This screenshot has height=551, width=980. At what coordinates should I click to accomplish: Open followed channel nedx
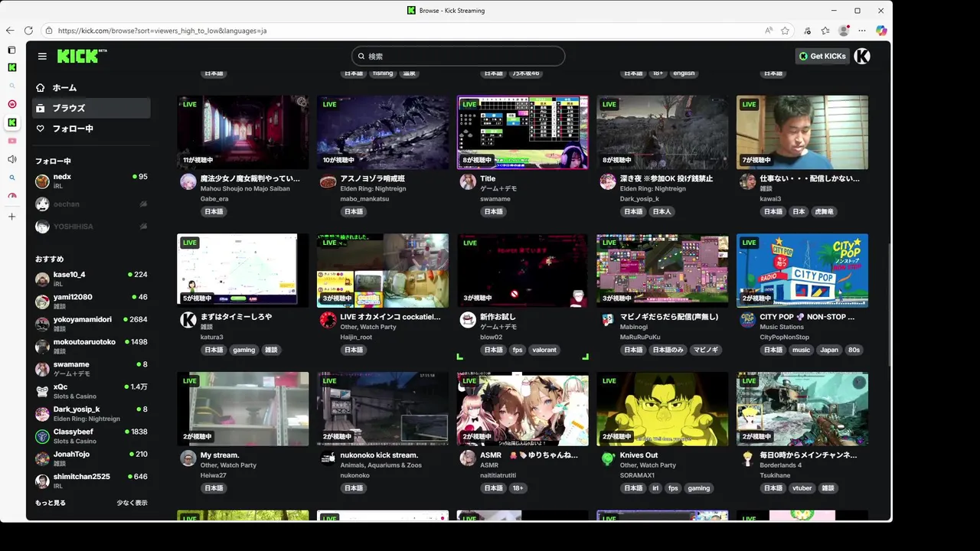(91, 181)
